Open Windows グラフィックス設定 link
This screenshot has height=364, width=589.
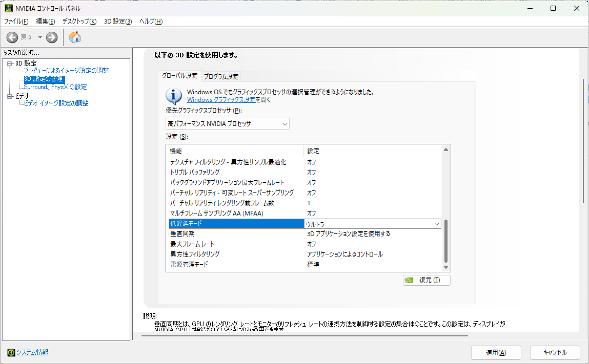point(221,100)
